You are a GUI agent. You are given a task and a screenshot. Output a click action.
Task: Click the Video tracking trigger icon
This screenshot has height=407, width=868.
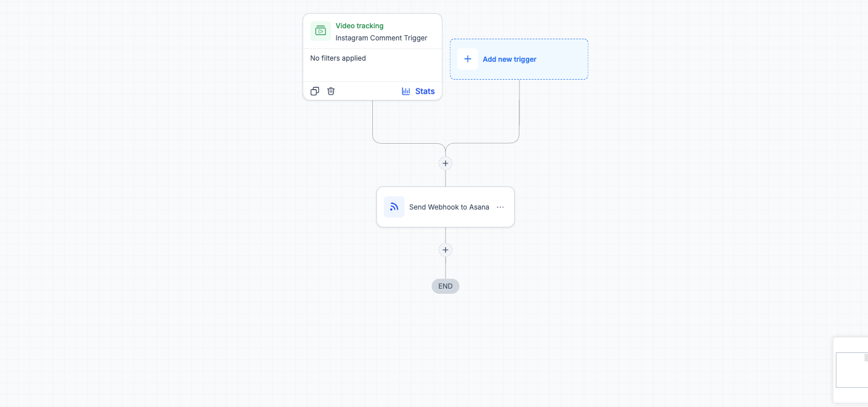pyautogui.click(x=320, y=31)
